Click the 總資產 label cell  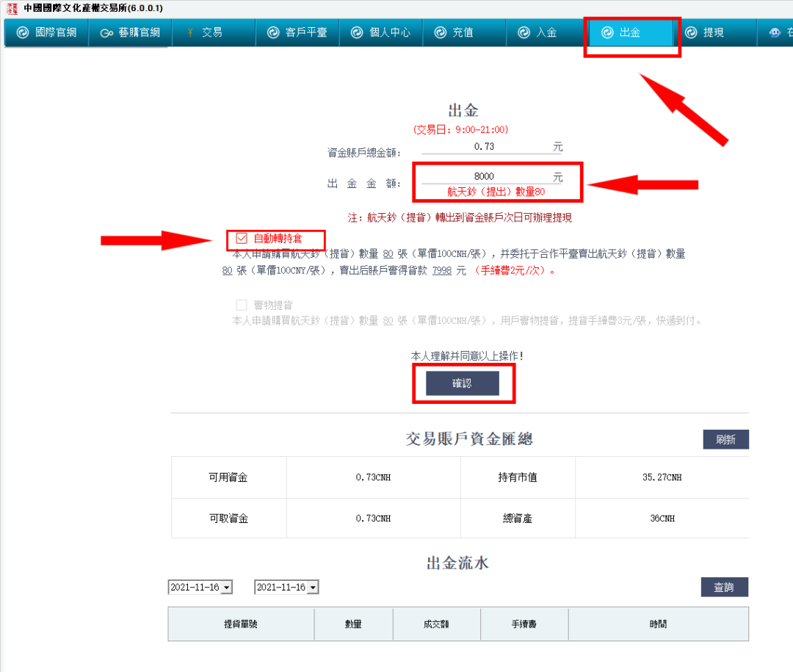pyautogui.click(x=518, y=519)
